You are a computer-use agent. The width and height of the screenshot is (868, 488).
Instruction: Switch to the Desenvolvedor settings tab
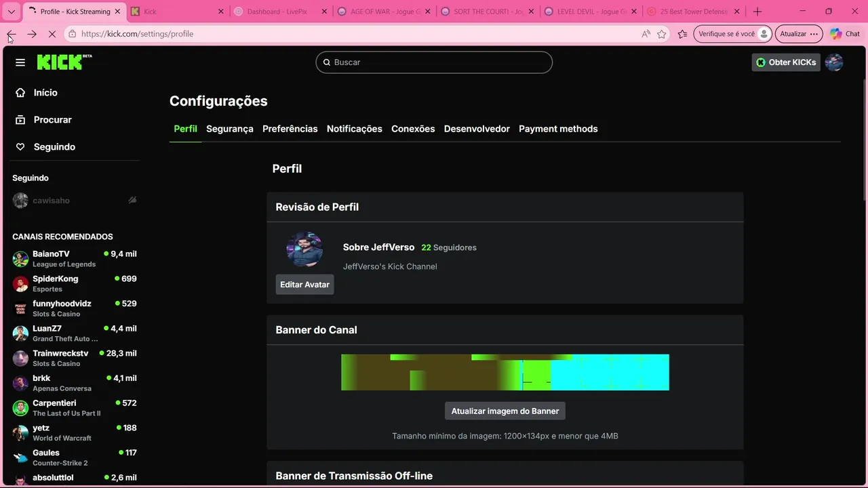(x=477, y=129)
